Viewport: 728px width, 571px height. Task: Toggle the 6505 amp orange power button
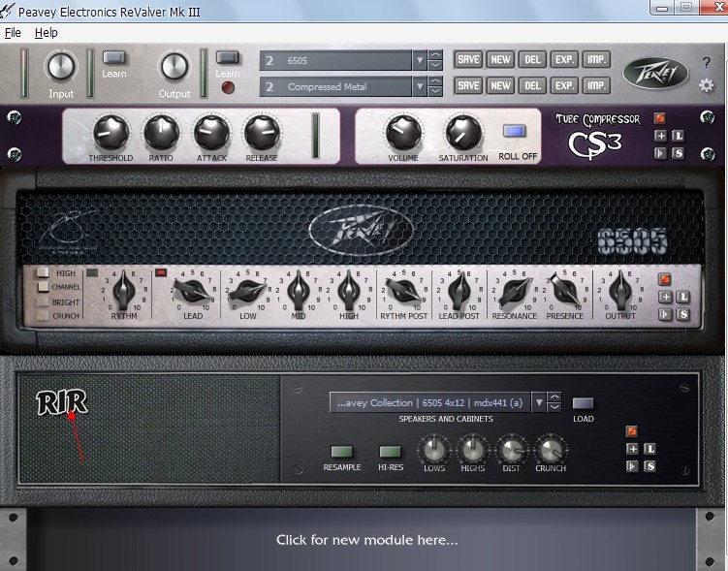click(x=665, y=279)
